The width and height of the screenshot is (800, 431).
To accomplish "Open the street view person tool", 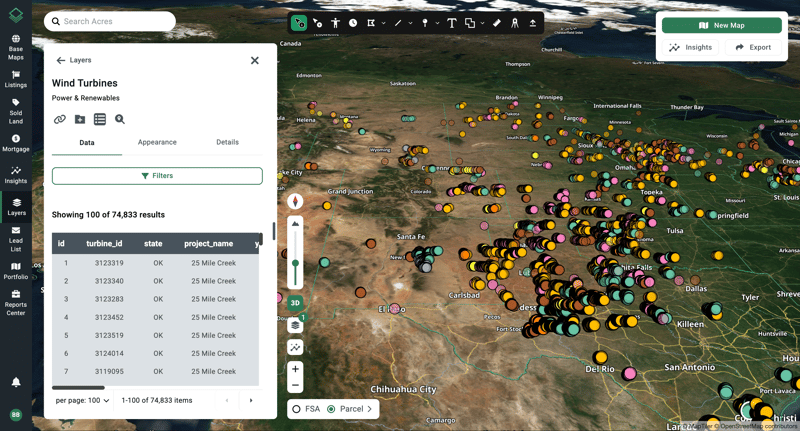I will tap(335, 23).
